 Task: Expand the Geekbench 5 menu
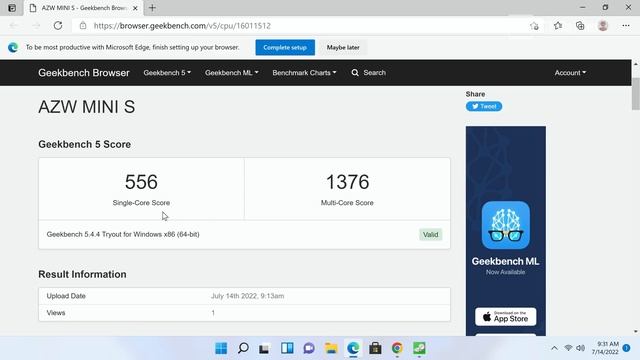click(x=167, y=73)
